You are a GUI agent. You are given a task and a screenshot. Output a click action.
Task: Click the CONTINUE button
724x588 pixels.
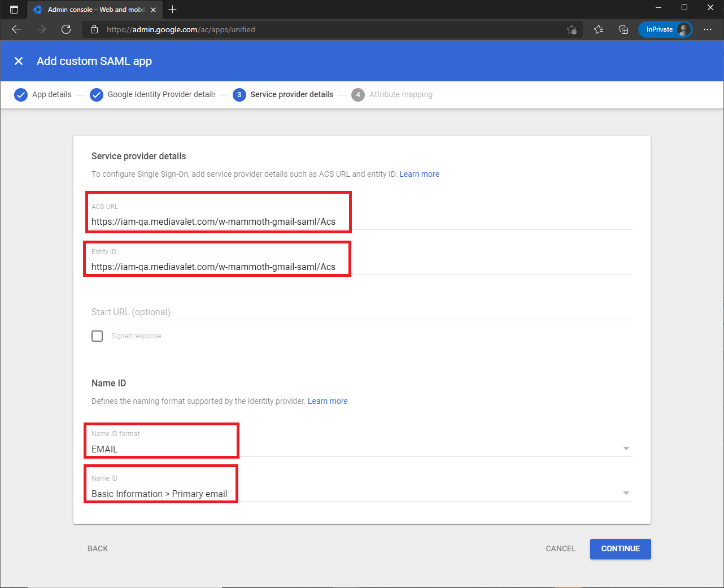[621, 549]
